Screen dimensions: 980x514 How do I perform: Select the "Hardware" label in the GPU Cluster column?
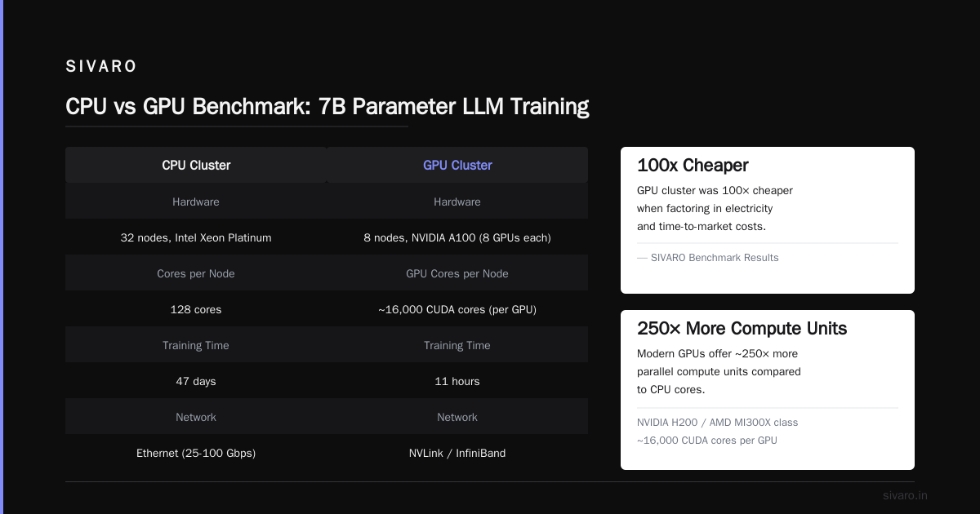point(457,202)
